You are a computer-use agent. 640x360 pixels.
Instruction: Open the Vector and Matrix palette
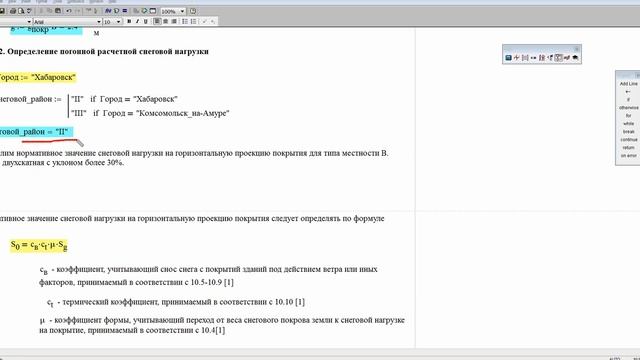(x=525, y=58)
